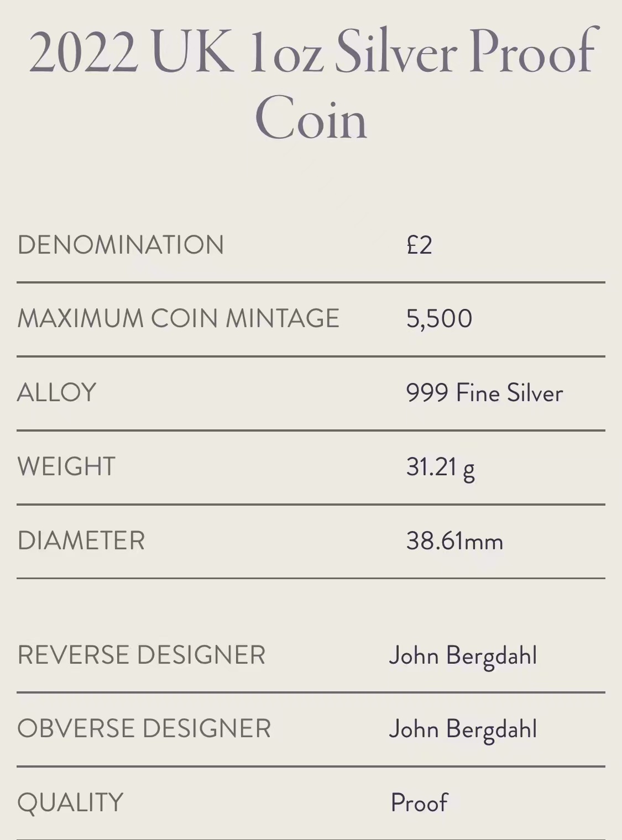Click the Proof value in the Quality row

coord(419,803)
